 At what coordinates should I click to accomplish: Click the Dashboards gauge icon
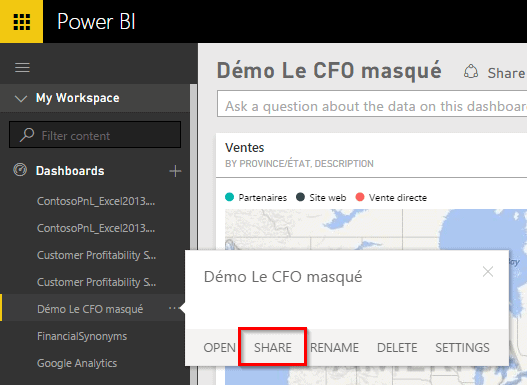tap(20, 170)
